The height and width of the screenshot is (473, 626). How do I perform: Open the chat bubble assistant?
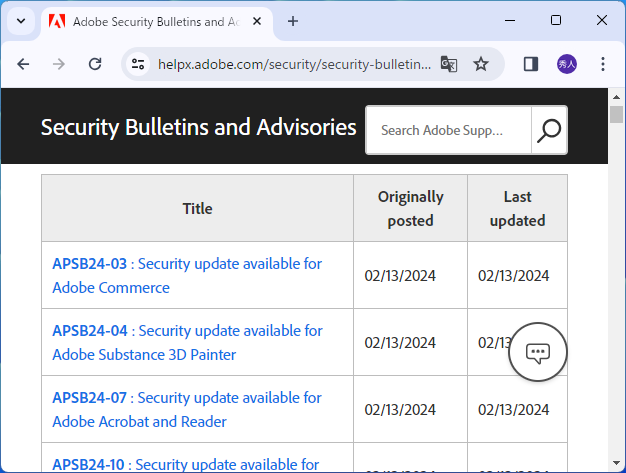tap(538, 352)
